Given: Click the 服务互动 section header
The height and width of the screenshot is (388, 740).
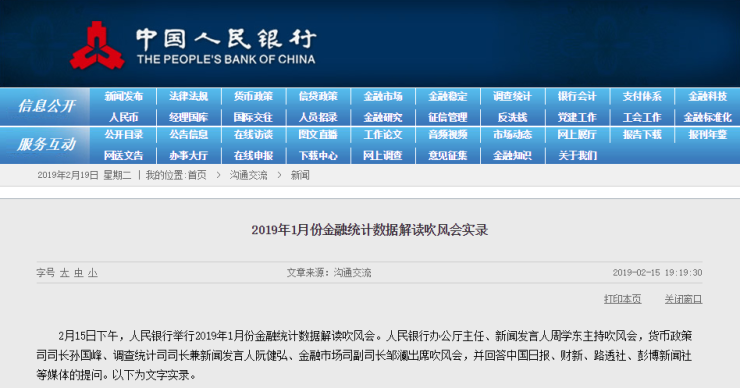Looking at the screenshot, I should point(46,144).
